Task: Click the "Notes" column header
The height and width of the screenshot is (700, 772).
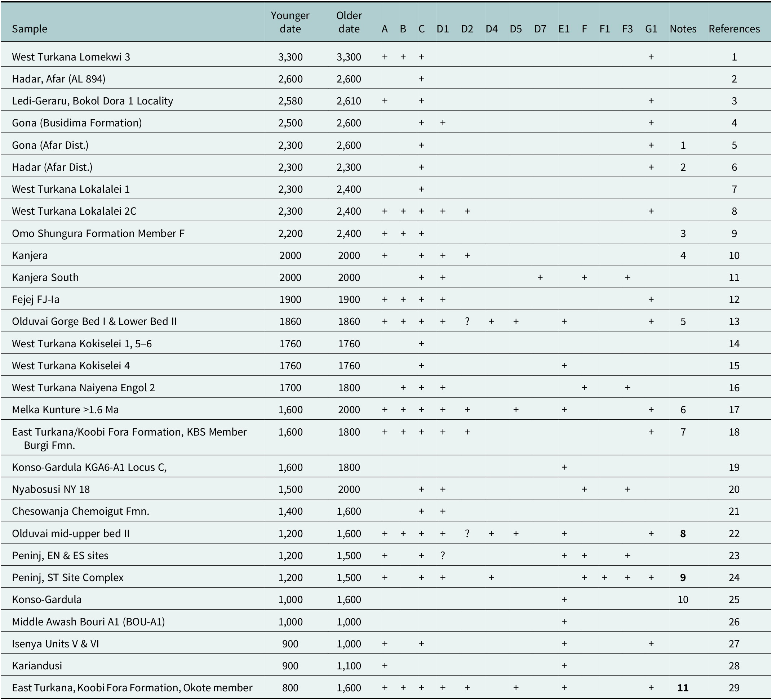Action: [683, 29]
